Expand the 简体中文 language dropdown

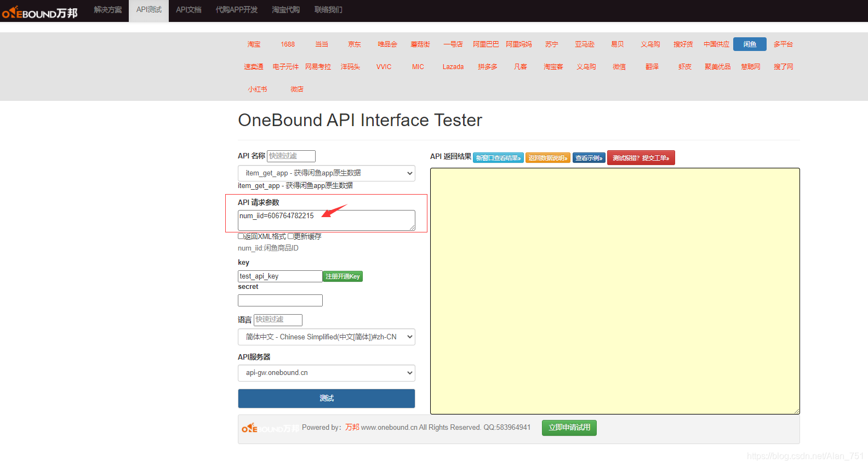pyautogui.click(x=327, y=337)
